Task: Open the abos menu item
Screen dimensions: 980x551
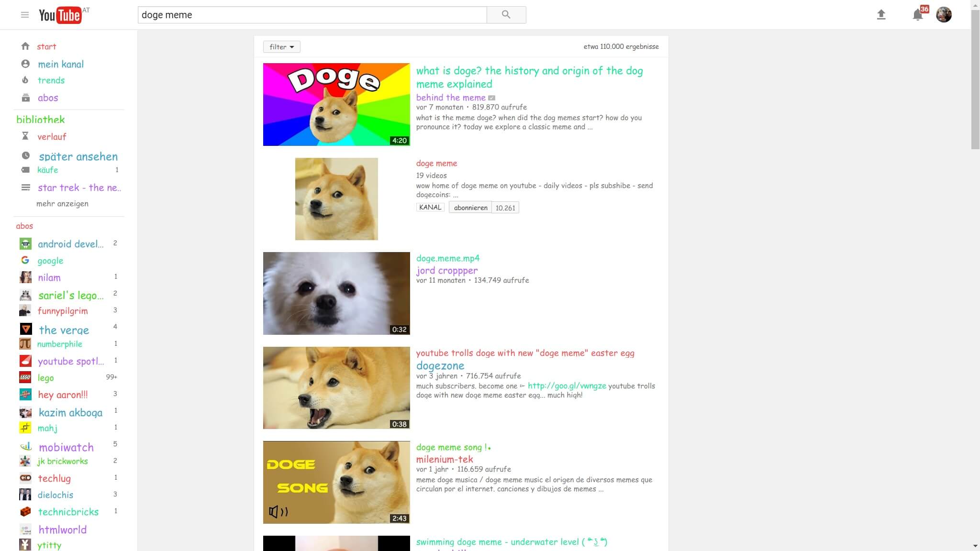Action: pyautogui.click(x=48, y=98)
